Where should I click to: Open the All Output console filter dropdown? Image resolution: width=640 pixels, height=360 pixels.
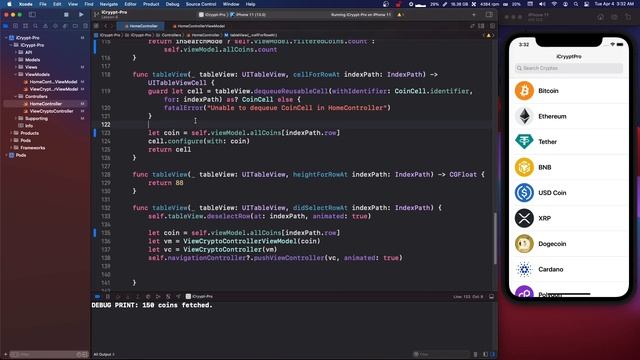click(x=104, y=354)
